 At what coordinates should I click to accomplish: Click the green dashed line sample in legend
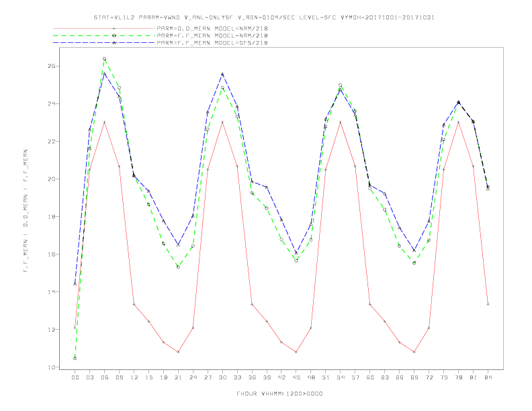tap(104, 36)
